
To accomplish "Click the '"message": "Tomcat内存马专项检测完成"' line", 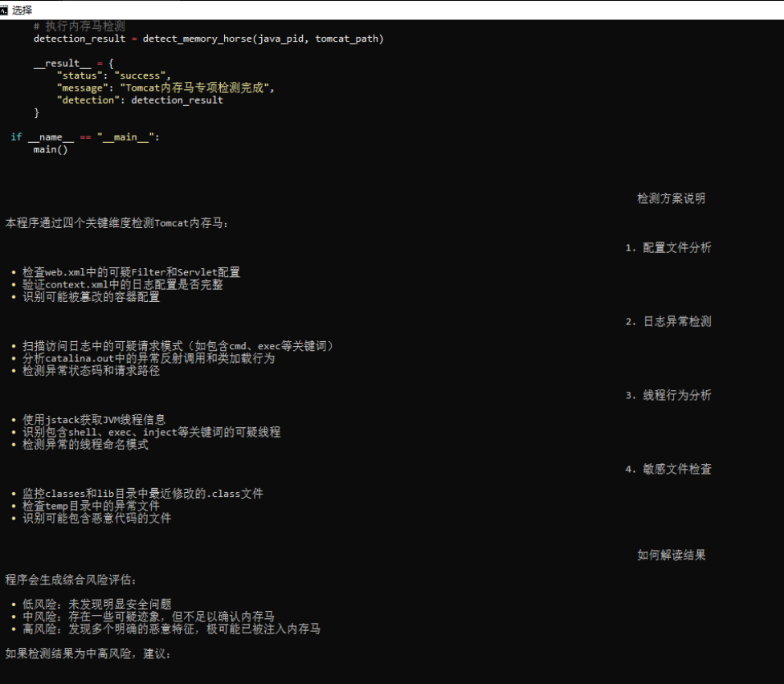I will pyautogui.click(x=165, y=88).
